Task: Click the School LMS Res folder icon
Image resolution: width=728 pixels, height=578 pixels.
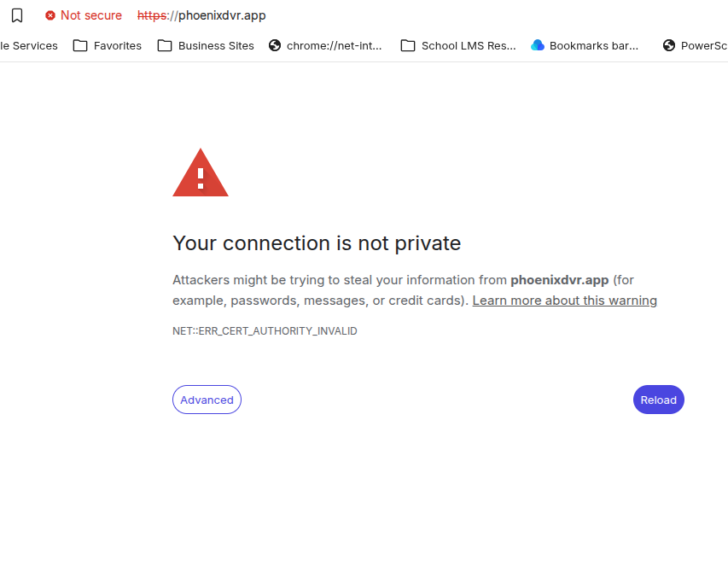Action: coord(408,46)
